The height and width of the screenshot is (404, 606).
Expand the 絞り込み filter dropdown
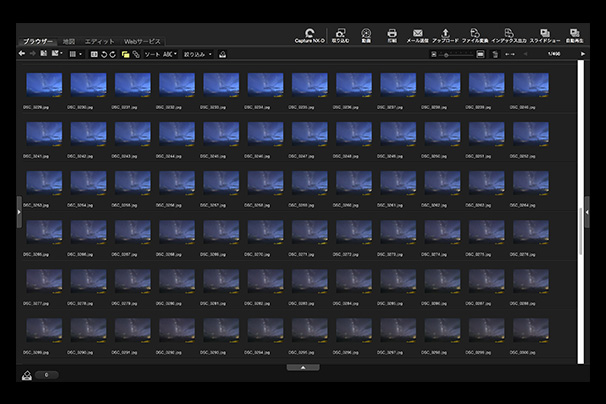[198, 53]
